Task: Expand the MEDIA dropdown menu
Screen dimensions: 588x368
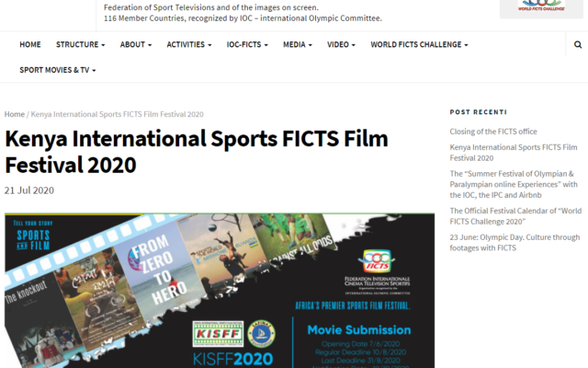Action: tap(298, 45)
